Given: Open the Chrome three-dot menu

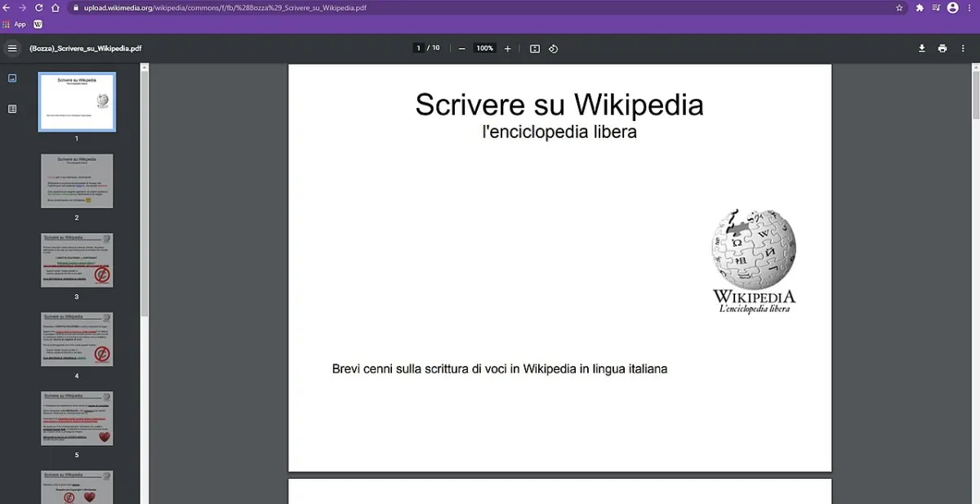Looking at the screenshot, I should (969, 7).
